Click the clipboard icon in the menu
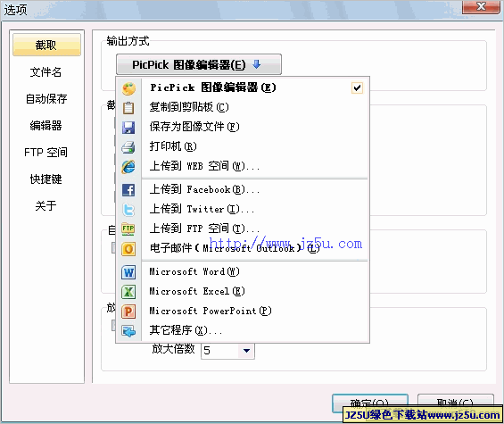The image size is (504, 424). tap(128, 108)
